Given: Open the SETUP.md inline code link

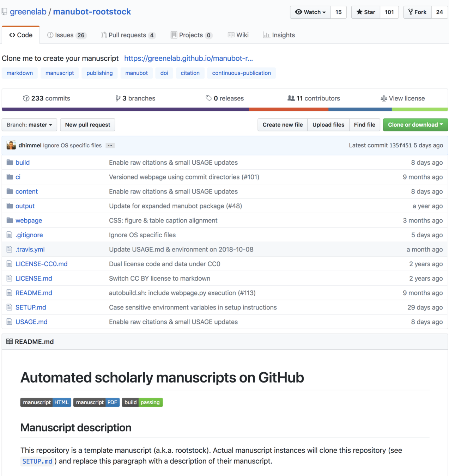Looking at the screenshot, I should click(37, 461).
